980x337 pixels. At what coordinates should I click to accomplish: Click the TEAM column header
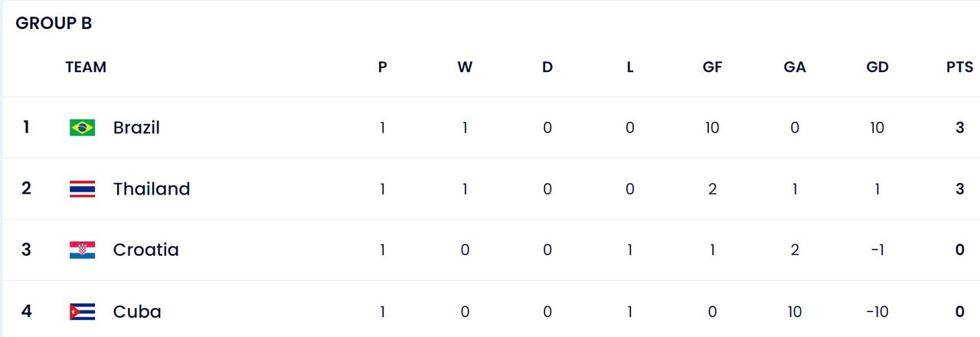[86, 67]
